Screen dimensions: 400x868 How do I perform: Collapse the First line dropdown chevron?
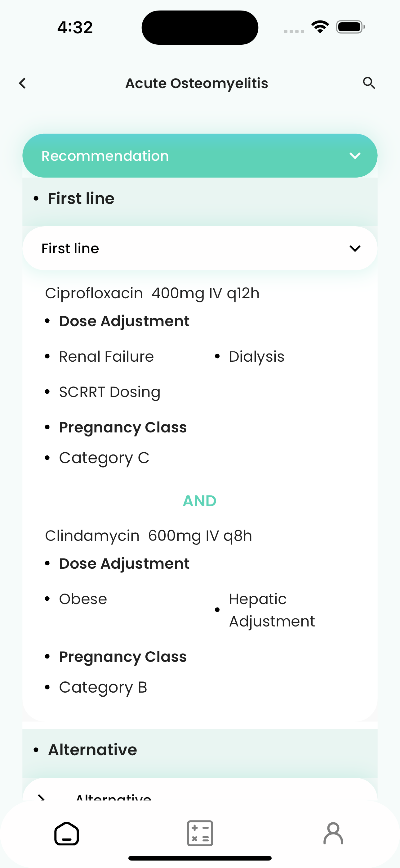point(355,248)
